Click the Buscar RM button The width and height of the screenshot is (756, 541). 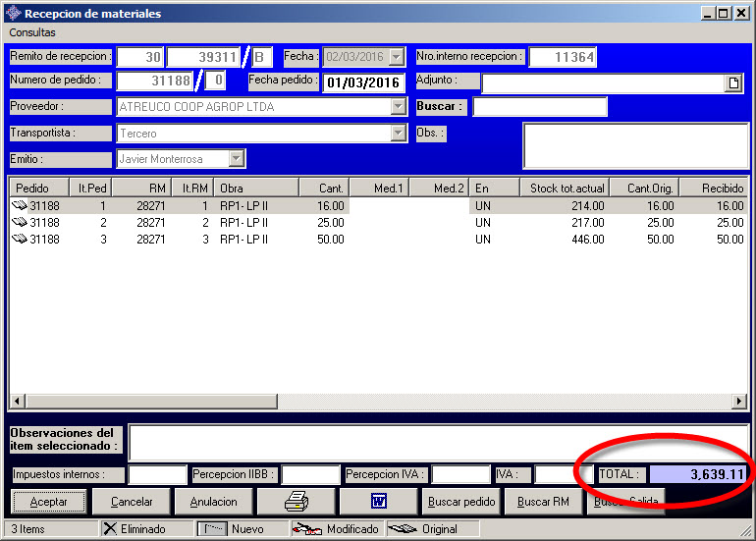[x=543, y=502]
